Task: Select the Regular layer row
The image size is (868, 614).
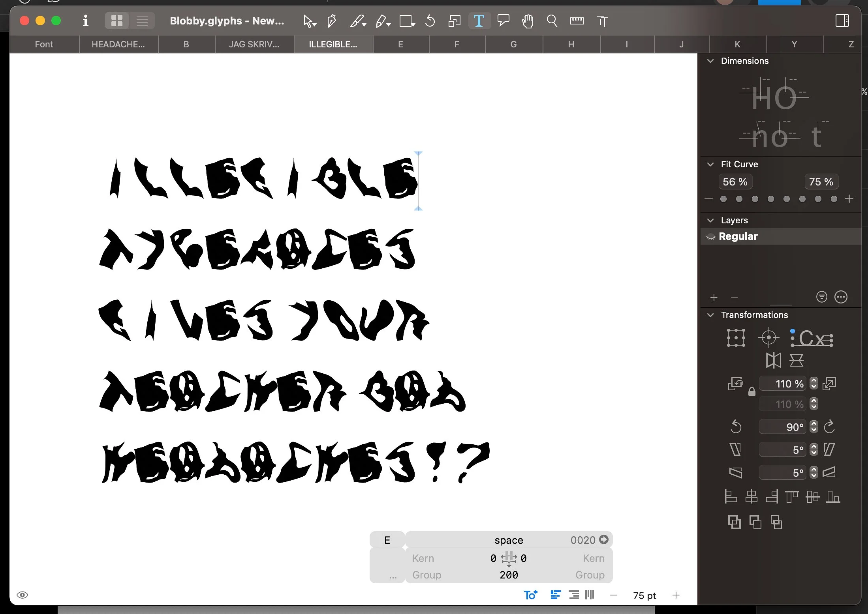Action: pos(781,236)
